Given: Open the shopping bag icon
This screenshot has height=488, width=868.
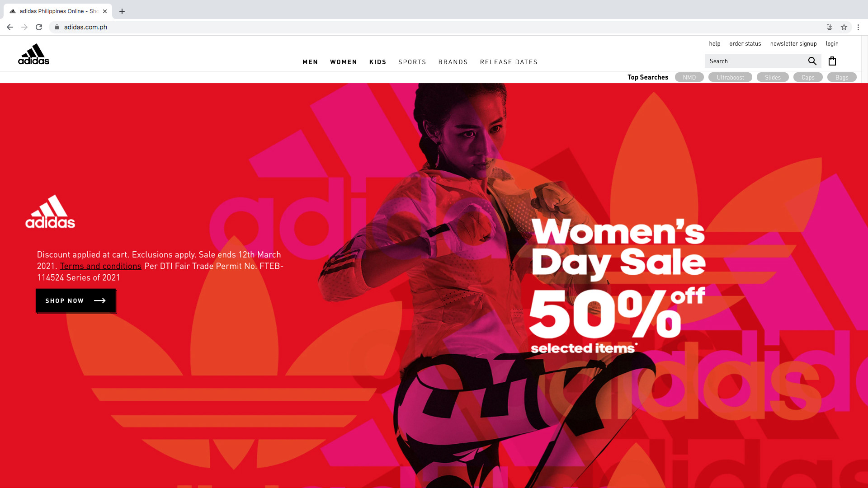Looking at the screenshot, I should 832,61.
